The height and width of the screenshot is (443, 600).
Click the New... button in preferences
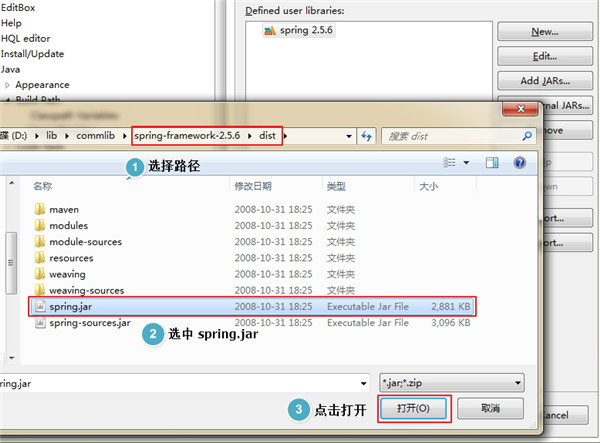[x=545, y=32]
